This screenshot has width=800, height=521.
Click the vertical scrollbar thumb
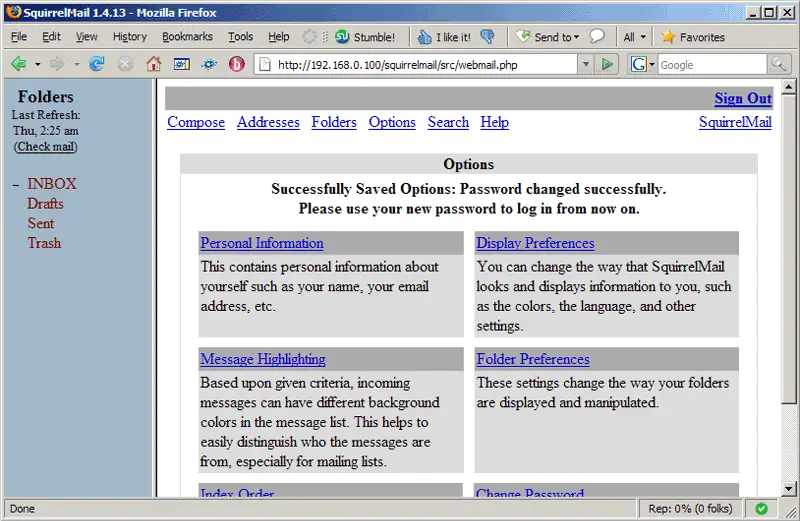click(788, 248)
